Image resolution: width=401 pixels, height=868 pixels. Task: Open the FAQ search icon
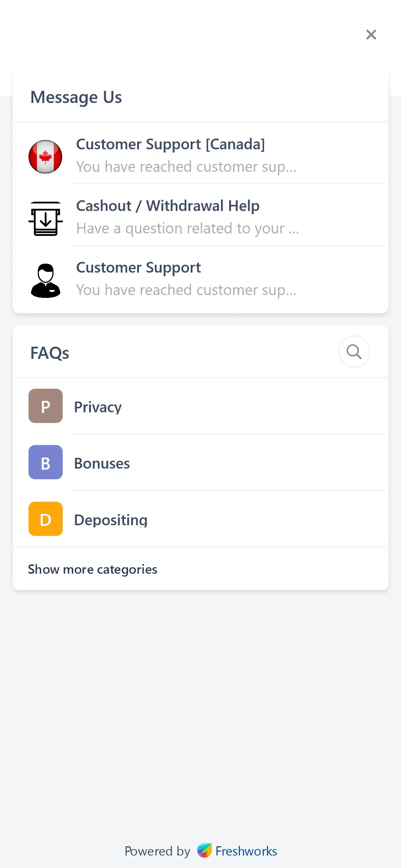pos(354,352)
